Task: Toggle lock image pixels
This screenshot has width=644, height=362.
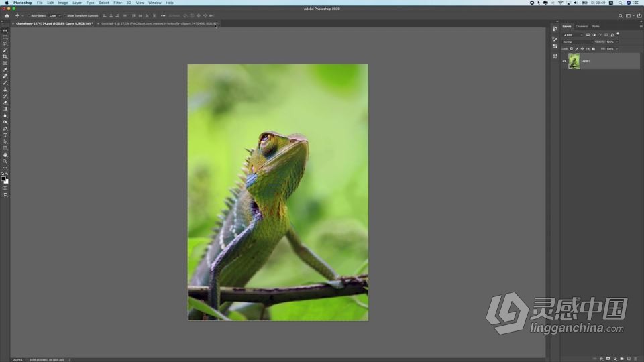Action: coord(577,49)
